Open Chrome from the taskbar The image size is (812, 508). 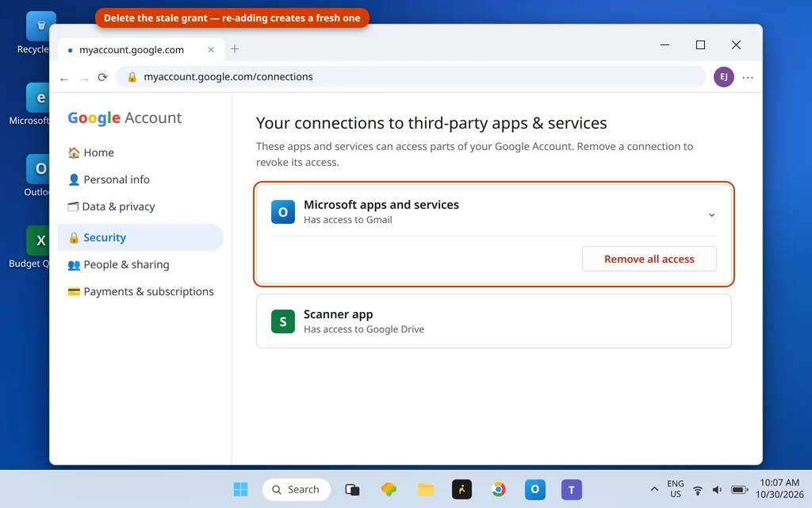click(x=499, y=489)
